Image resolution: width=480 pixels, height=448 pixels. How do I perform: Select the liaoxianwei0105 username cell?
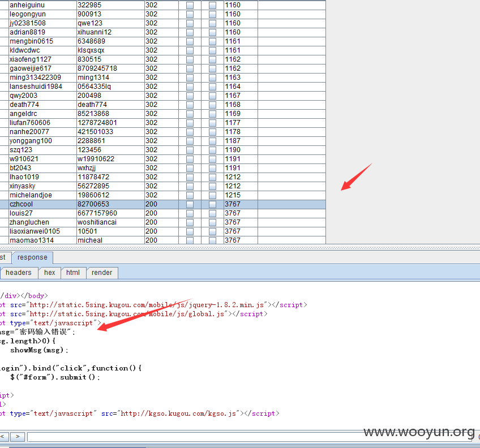(x=42, y=231)
